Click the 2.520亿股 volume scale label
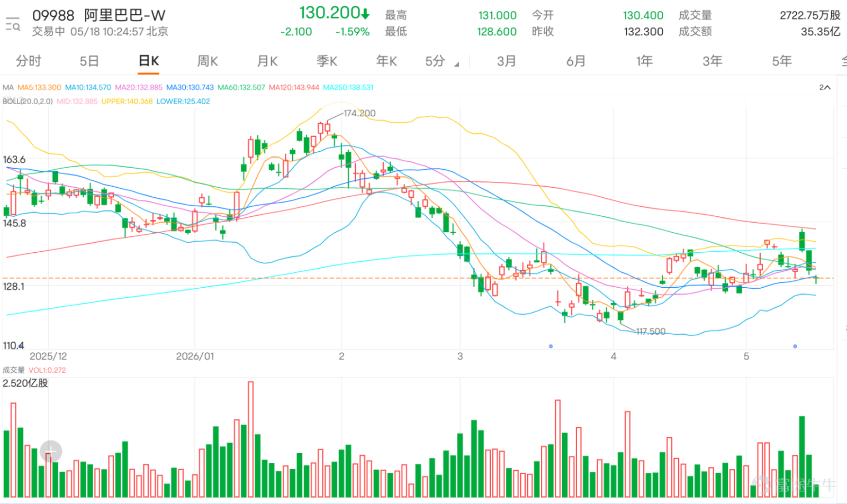The height and width of the screenshot is (504, 847). [x=25, y=383]
